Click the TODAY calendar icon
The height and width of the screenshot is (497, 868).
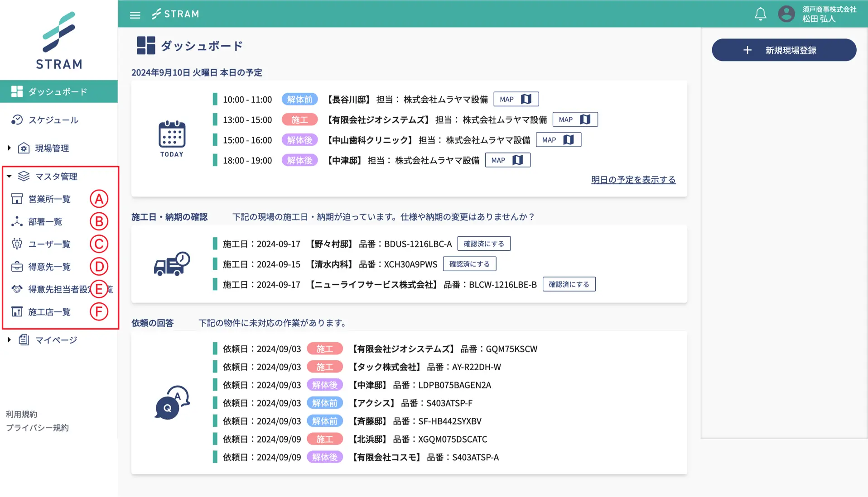coord(172,135)
